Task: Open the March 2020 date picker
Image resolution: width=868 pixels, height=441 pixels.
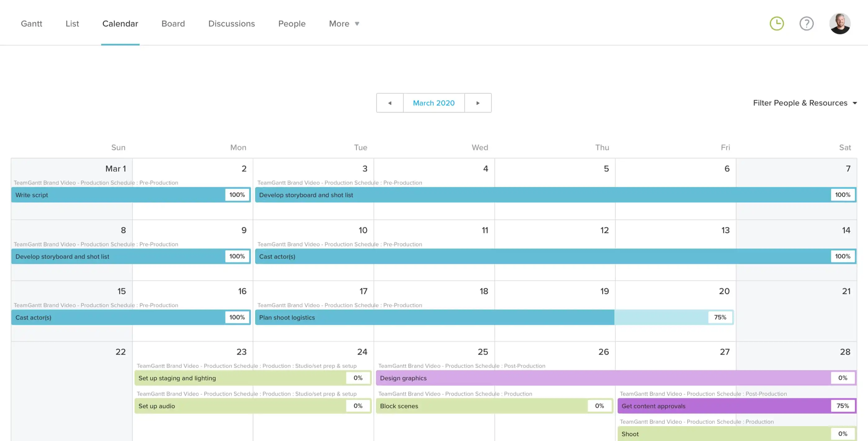Action: tap(434, 103)
